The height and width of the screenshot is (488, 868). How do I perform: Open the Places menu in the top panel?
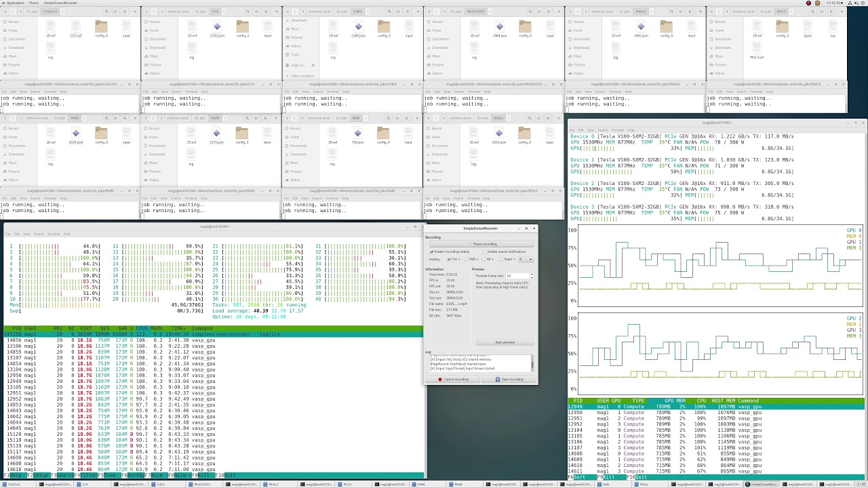click(34, 3)
